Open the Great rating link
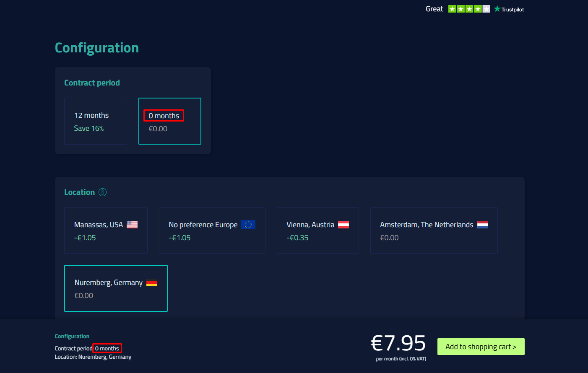Screen dimensions: 588x373 click(434, 9)
